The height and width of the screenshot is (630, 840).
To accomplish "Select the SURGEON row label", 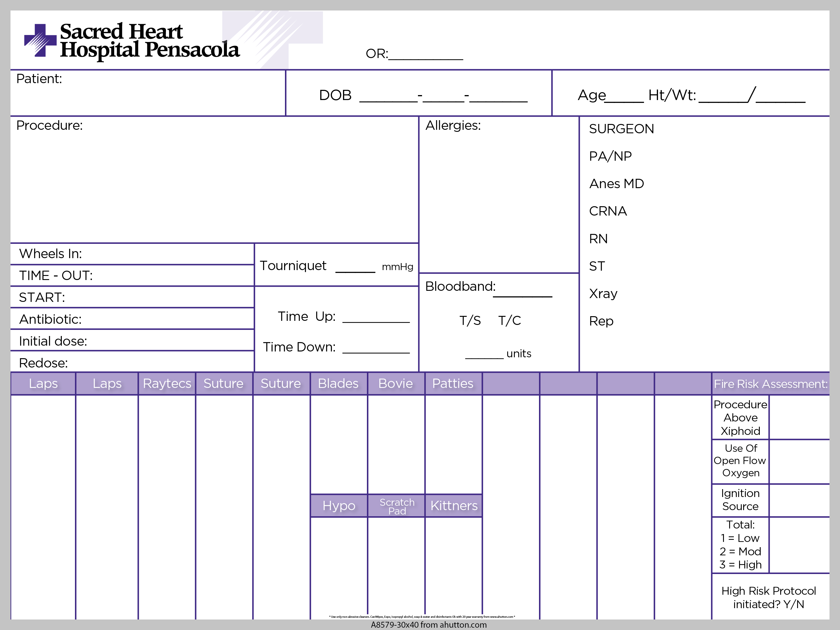I will 622,129.
